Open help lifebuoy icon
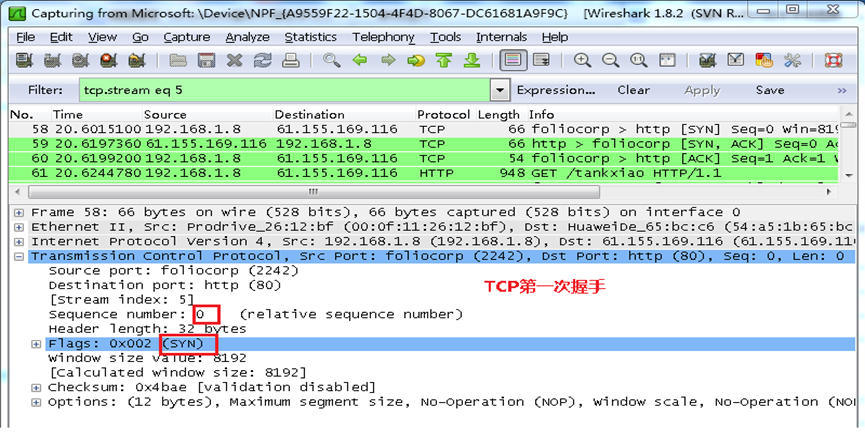The image size is (865, 434). point(833,60)
